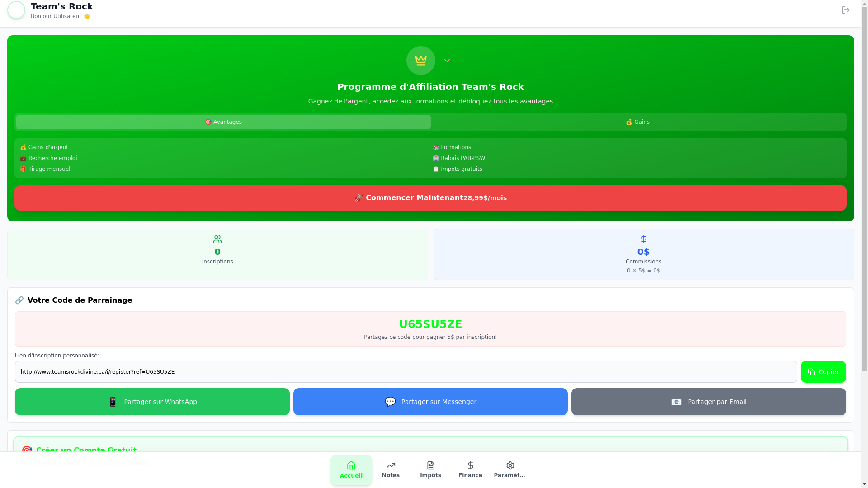The width and height of the screenshot is (868, 488).
Task: Click the Tirage mensuel advantage item
Action: tap(45, 169)
